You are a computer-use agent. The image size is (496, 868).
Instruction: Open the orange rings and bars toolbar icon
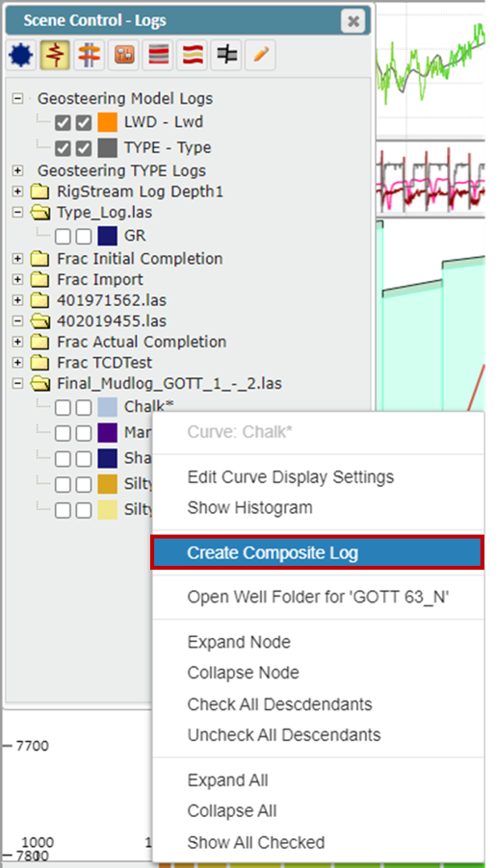click(90, 55)
